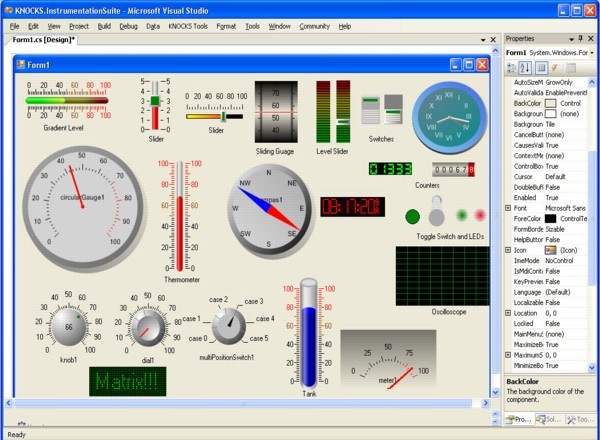Viewport: 600px width, 440px height.
Task: Switch to the Properties bottom tab
Action: pos(519,419)
